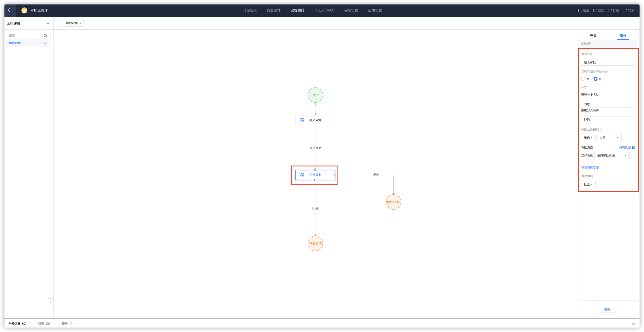Select the 审批未通过 end node
The image size is (644, 332).
393,202
